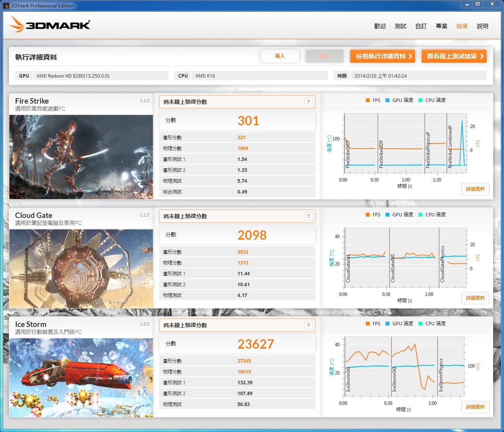Open the Fire Strike score help icon
This screenshot has width=504, height=432.
(309, 102)
